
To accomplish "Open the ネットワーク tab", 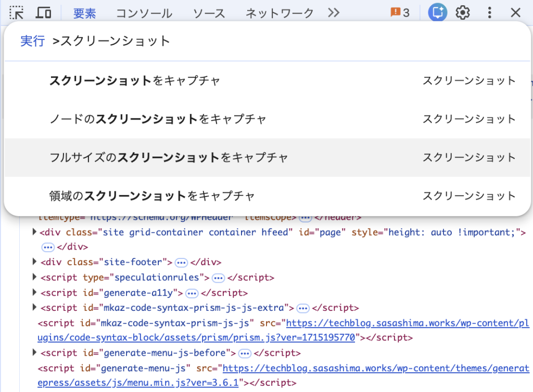I will point(280,13).
